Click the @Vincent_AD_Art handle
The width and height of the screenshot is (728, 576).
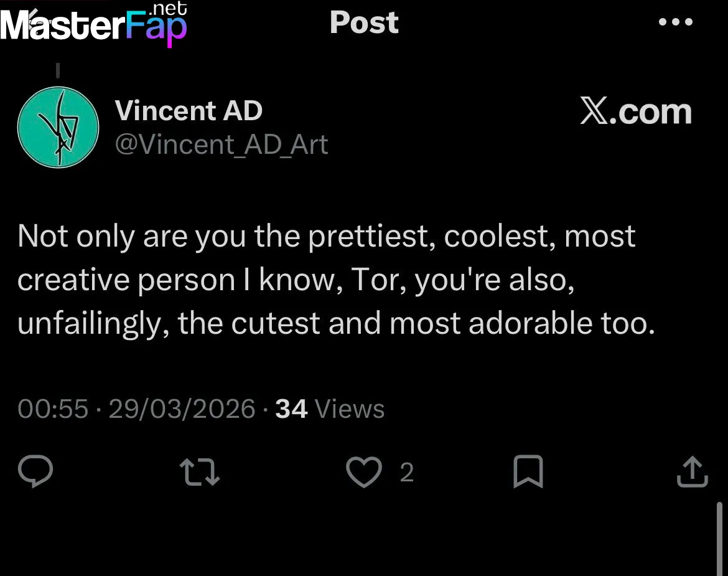tap(222, 145)
